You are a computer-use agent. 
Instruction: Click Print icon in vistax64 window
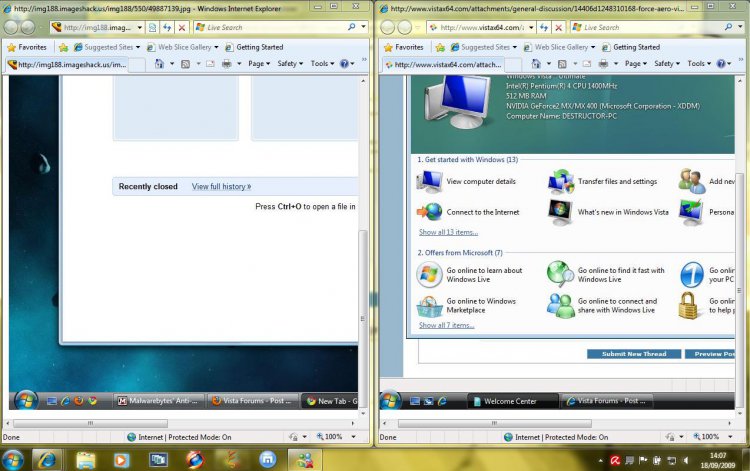[x=604, y=64]
